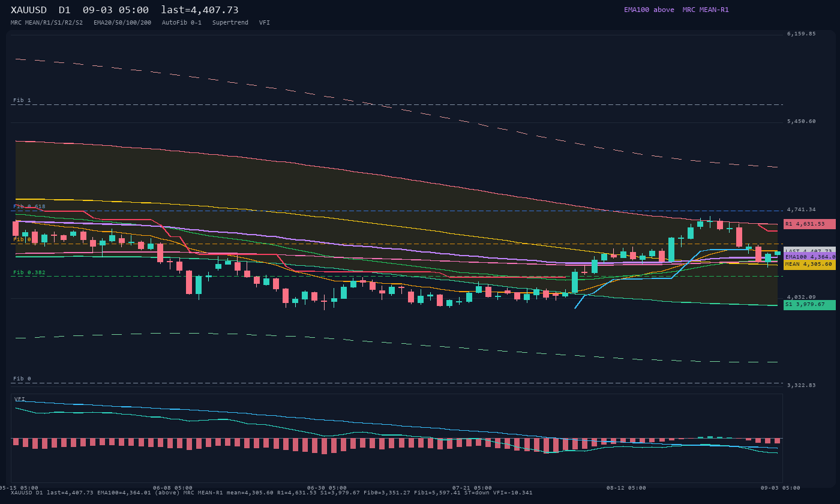Screen dimensions: 840x504
Task: Click the Supertrend indicator label
Action: (230, 23)
